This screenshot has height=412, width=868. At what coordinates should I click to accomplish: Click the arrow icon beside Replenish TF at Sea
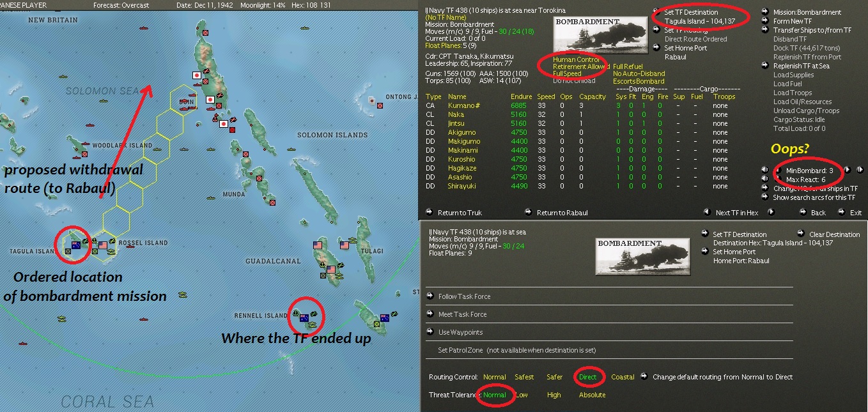764,65
